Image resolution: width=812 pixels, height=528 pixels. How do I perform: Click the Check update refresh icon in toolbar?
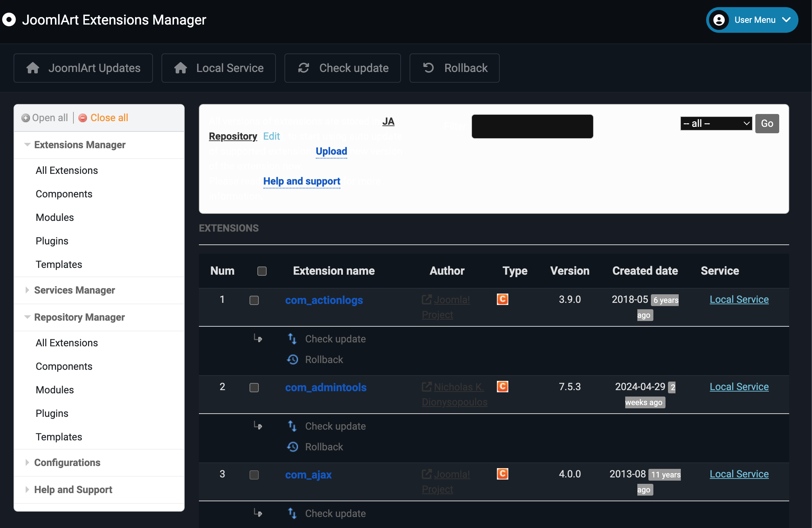[303, 68]
